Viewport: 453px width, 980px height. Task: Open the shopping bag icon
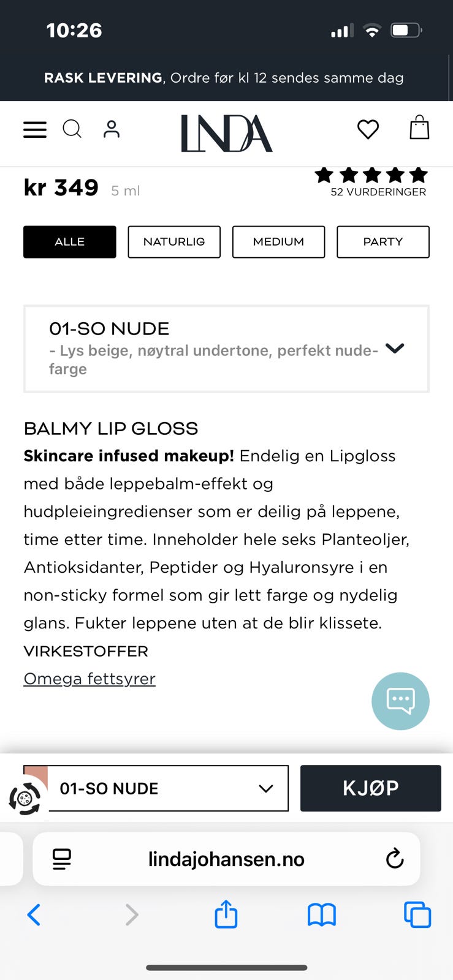[x=419, y=128]
